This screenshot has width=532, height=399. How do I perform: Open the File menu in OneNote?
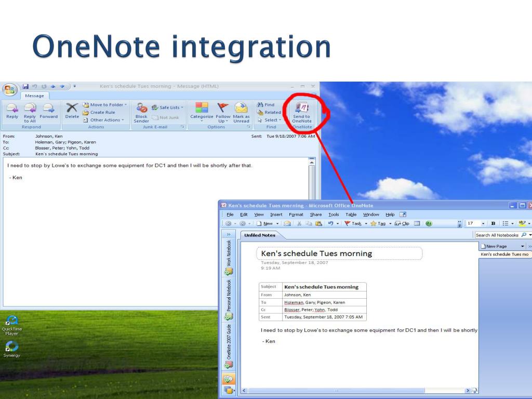click(230, 215)
